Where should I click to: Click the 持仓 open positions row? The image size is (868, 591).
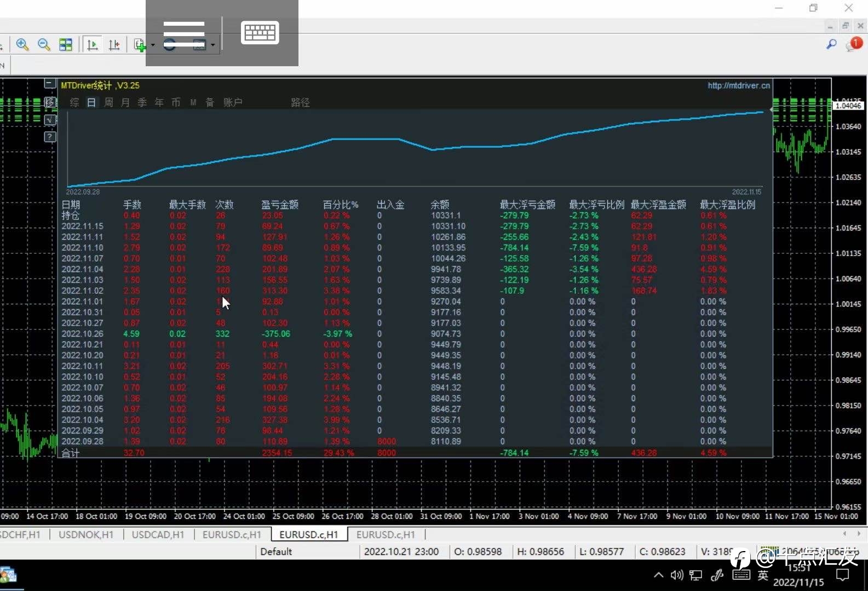(x=415, y=216)
